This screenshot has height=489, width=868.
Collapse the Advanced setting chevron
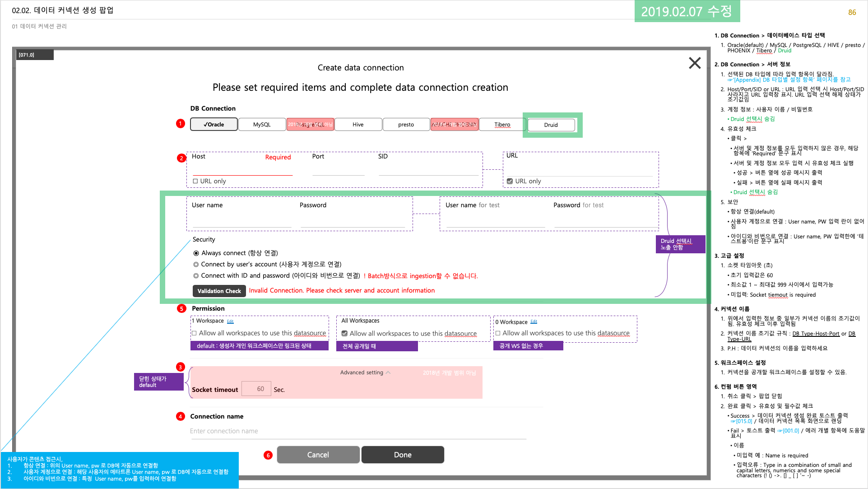pyautogui.click(x=388, y=373)
